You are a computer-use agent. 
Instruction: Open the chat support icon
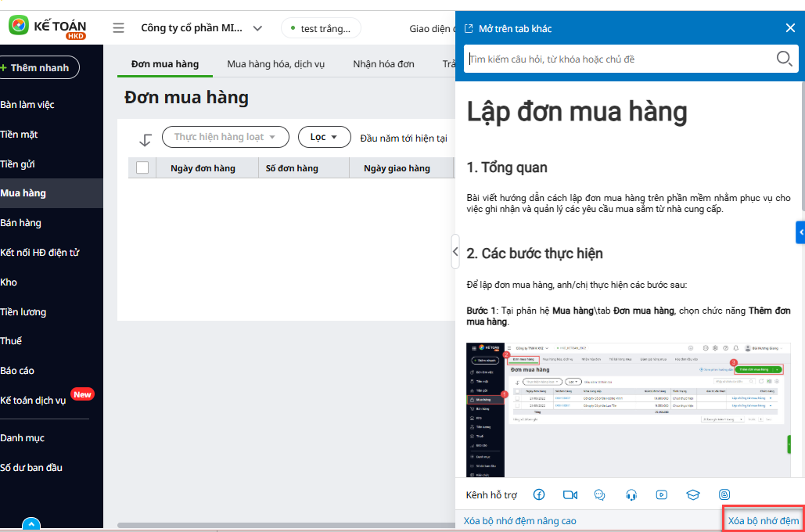pyautogui.click(x=600, y=494)
